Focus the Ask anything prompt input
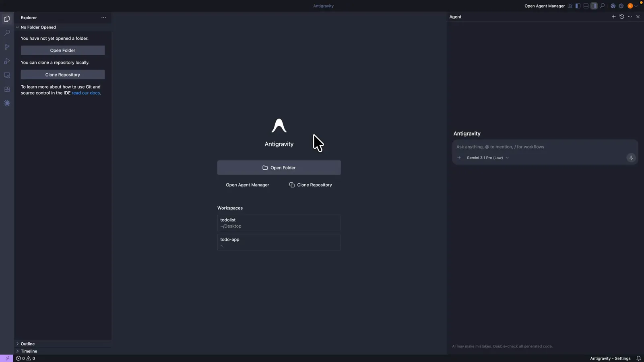The height and width of the screenshot is (362, 644). coord(545,147)
